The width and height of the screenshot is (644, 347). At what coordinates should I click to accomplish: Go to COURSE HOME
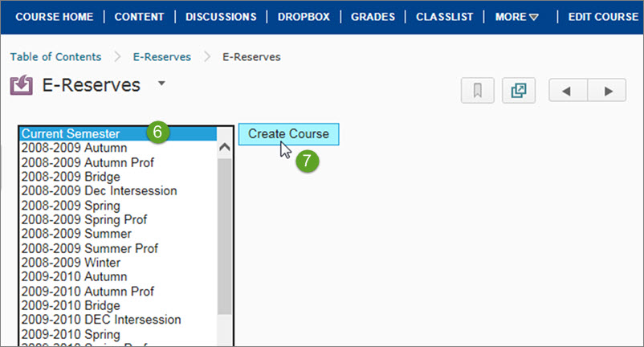click(55, 16)
